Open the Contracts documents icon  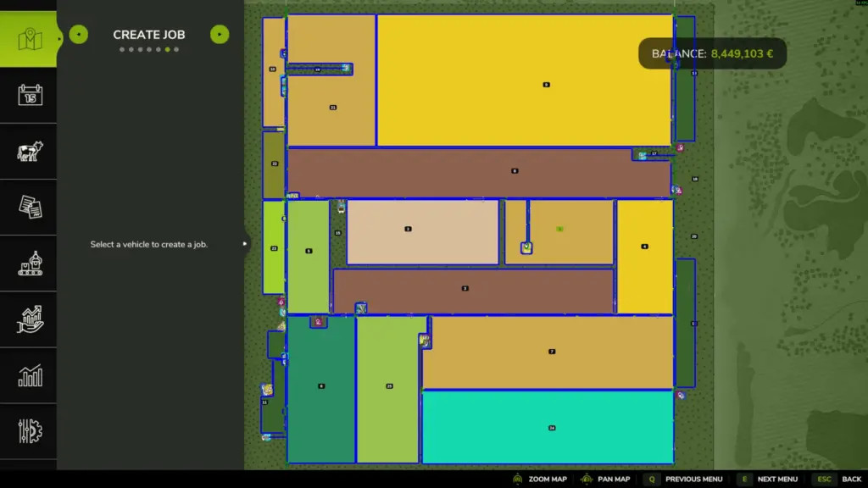pos(30,207)
